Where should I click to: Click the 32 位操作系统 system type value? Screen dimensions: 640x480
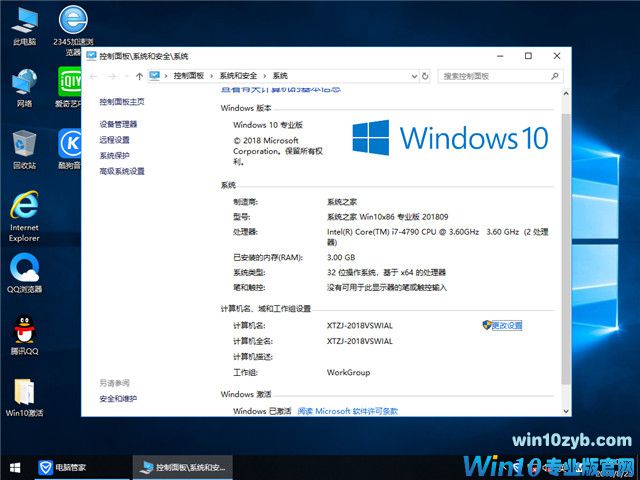(x=386, y=272)
